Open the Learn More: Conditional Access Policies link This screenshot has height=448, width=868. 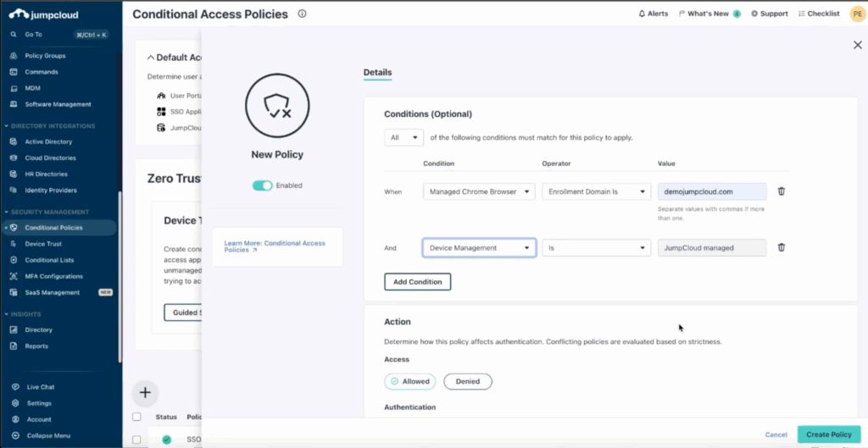click(275, 246)
